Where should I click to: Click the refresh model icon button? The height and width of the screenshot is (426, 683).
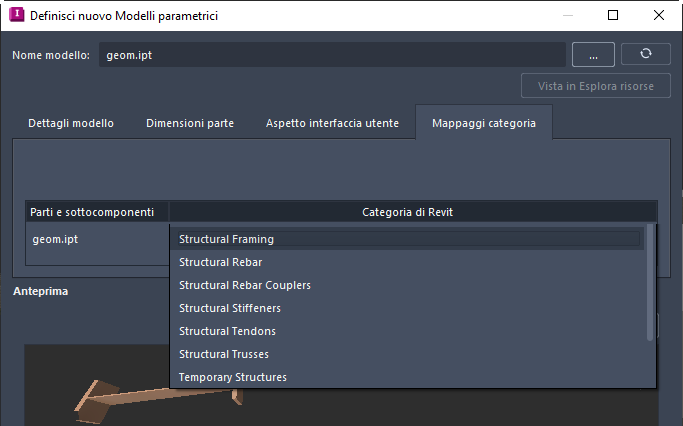tap(645, 54)
